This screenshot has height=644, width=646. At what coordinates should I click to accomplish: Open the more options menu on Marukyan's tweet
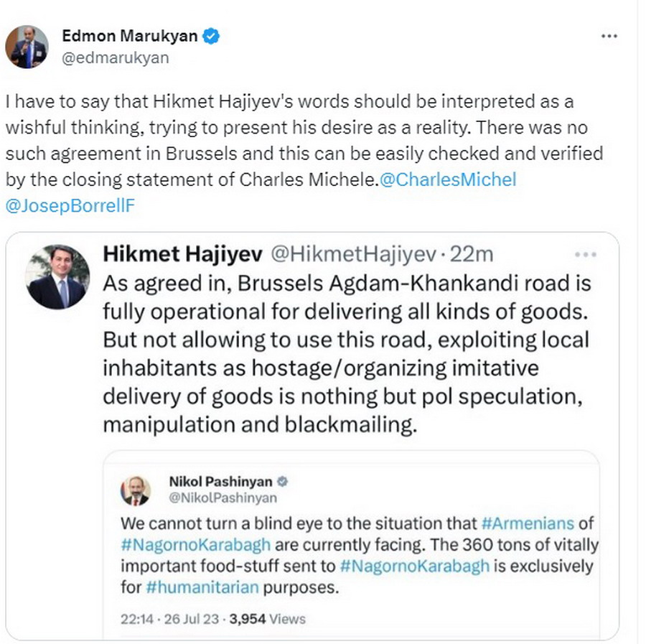pyautogui.click(x=609, y=36)
